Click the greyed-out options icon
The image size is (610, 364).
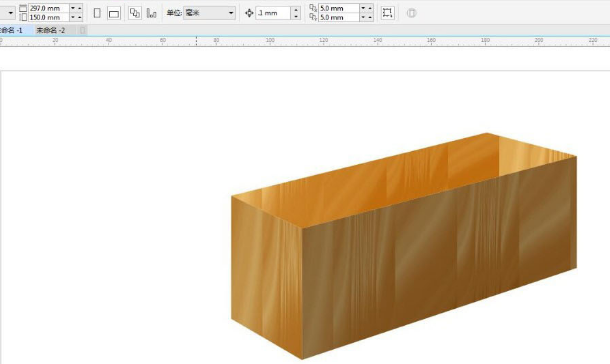coord(412,13)
